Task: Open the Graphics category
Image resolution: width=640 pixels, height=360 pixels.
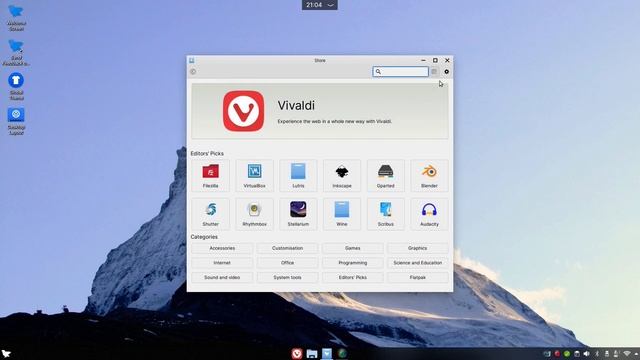Action: point(418,248)
